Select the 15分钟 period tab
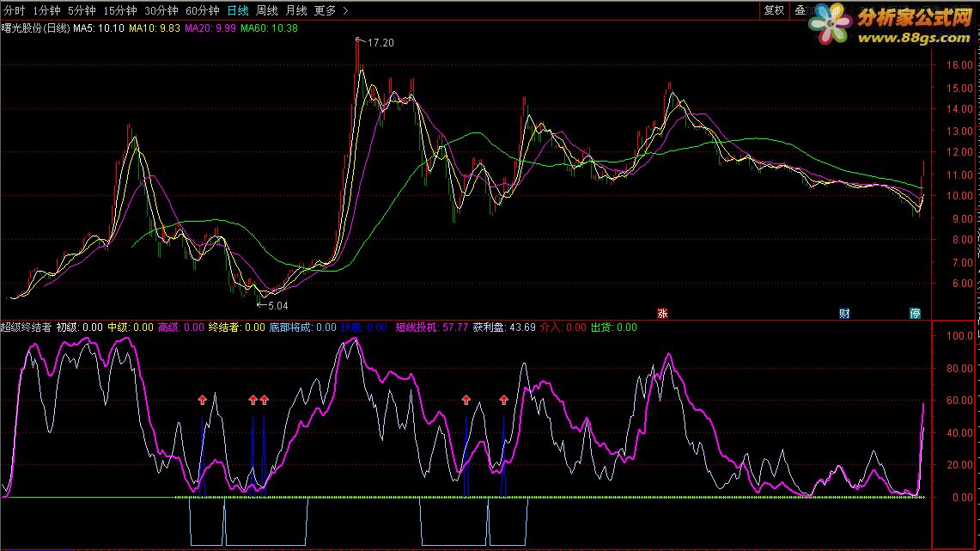 [x=120, y=10]
